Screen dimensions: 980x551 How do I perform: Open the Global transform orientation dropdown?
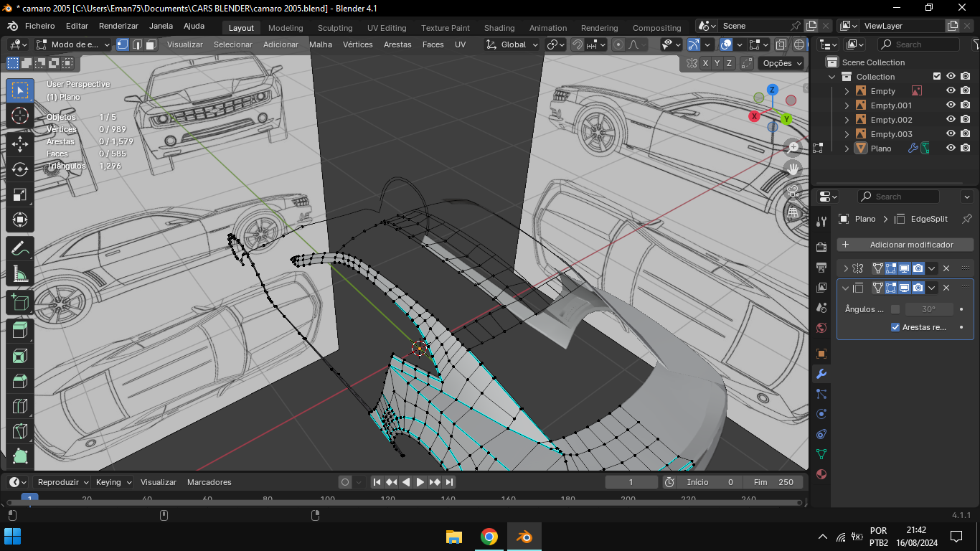click(x=513, y=44)
